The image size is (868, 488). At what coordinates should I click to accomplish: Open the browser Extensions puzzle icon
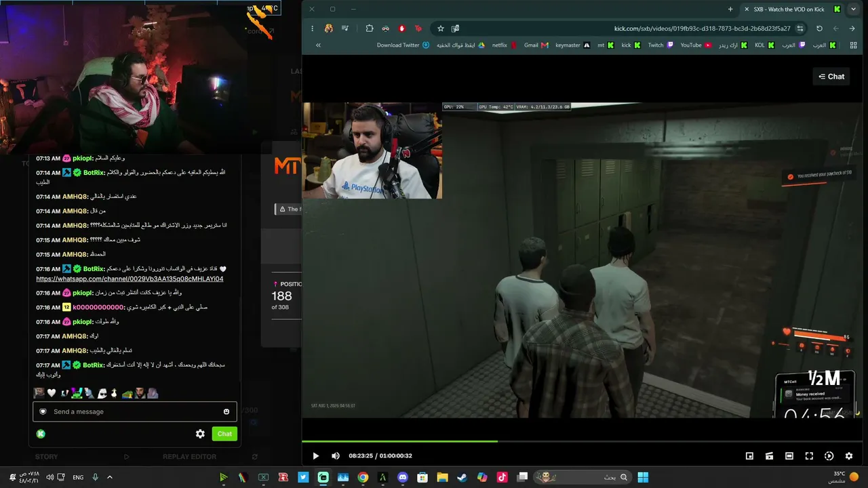pyautogui.click(x=370, y=28)
